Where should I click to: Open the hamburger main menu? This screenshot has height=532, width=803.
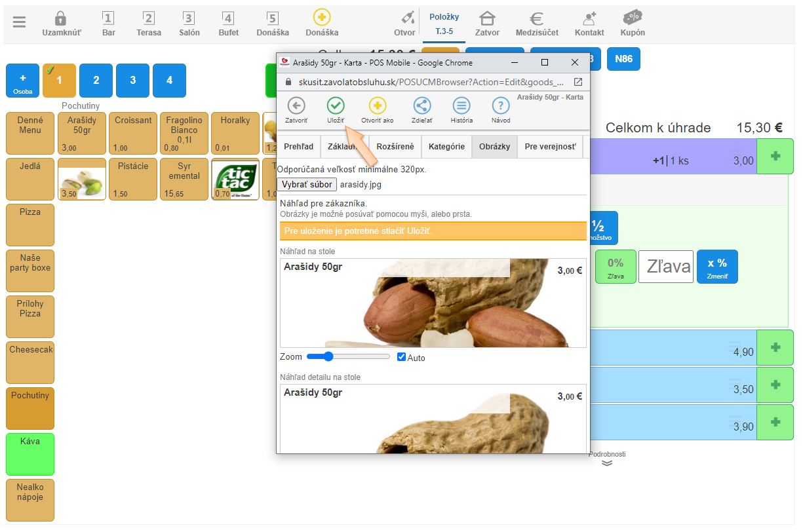tap(20, 22)
